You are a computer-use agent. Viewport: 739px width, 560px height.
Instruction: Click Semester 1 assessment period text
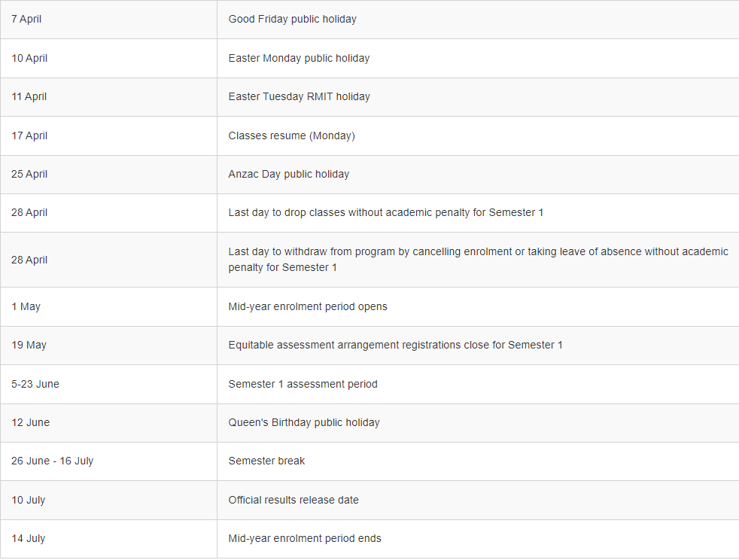tap(303, 384)
